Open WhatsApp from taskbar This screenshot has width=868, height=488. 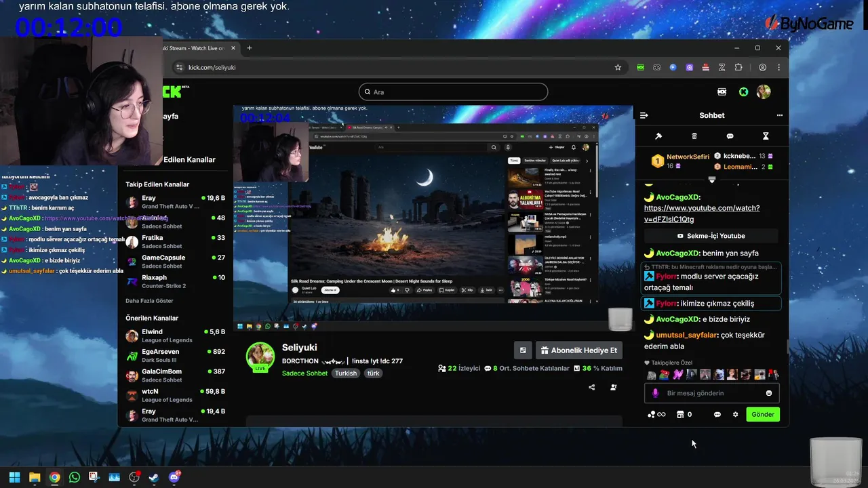pos(75,477)
